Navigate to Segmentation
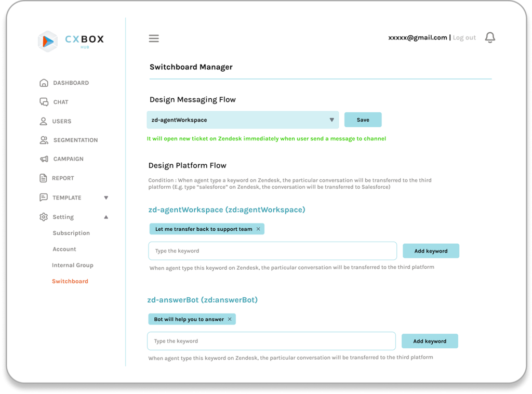The width and height of the screenshot is (532, 394). click(75, 140)
